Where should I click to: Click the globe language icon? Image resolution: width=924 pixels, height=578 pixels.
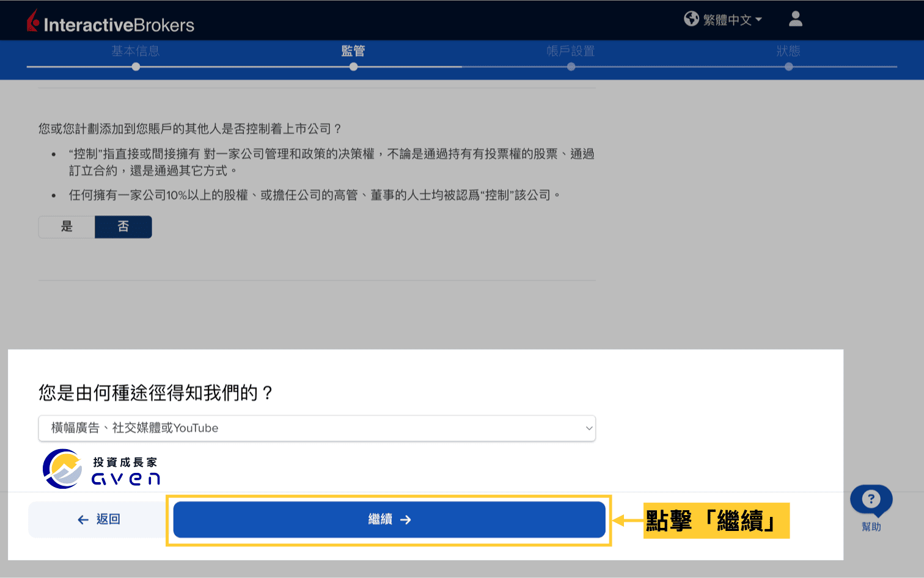691,19
